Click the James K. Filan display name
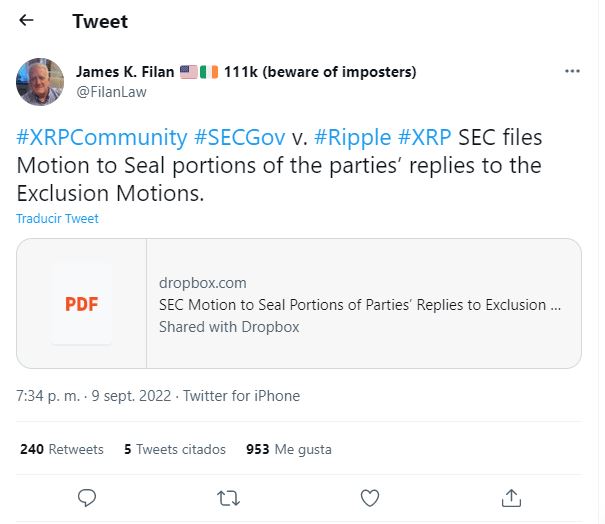The image size is (605, 524). (126, 72)
